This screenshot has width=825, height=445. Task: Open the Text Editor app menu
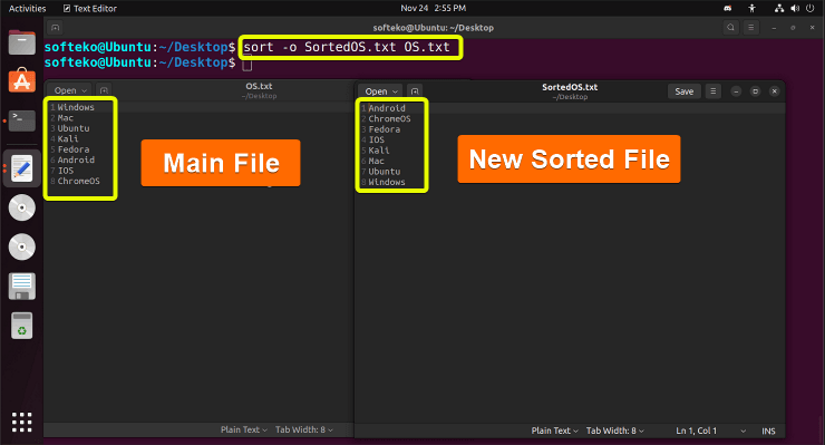[90, 8]
